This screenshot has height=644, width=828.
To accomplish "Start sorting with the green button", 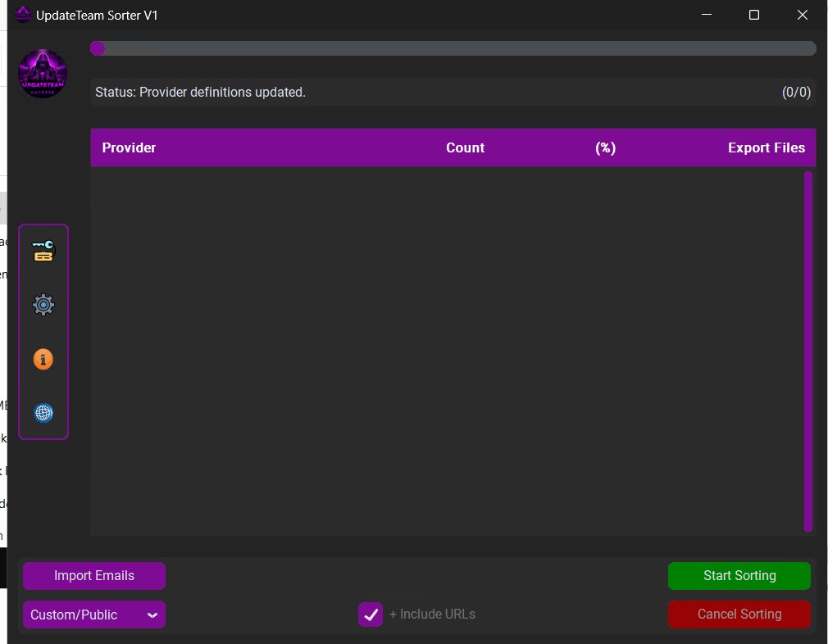I will click(739, 576).
